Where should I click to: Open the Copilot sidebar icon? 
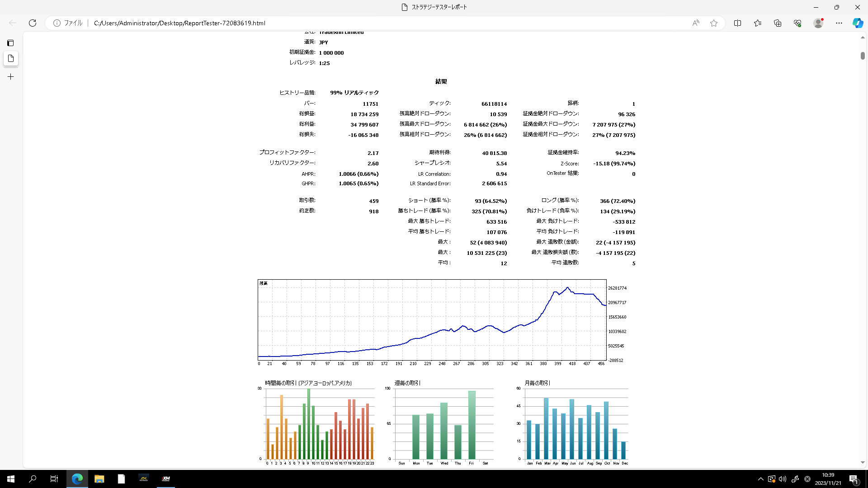(x=858, y=23)
